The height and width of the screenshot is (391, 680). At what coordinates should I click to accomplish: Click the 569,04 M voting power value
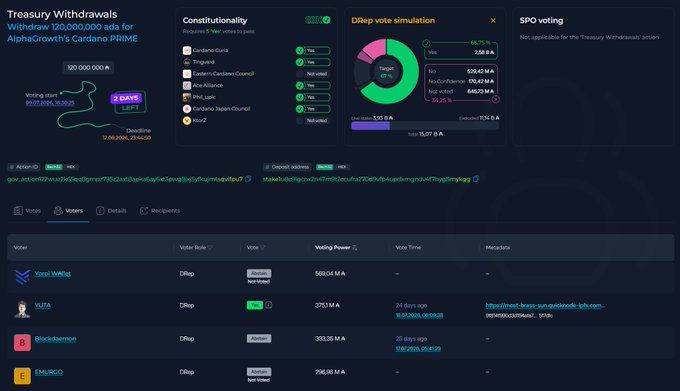[330, 274]
